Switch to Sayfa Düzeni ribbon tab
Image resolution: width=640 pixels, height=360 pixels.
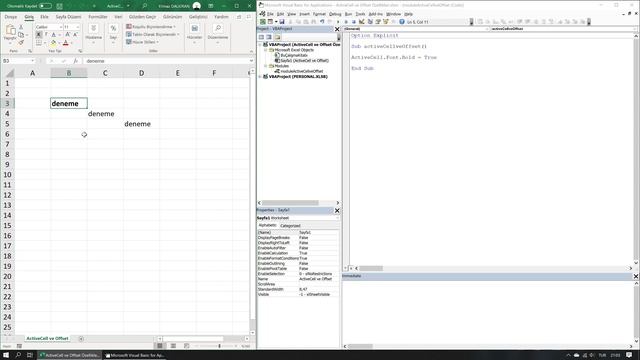[68, 17]
